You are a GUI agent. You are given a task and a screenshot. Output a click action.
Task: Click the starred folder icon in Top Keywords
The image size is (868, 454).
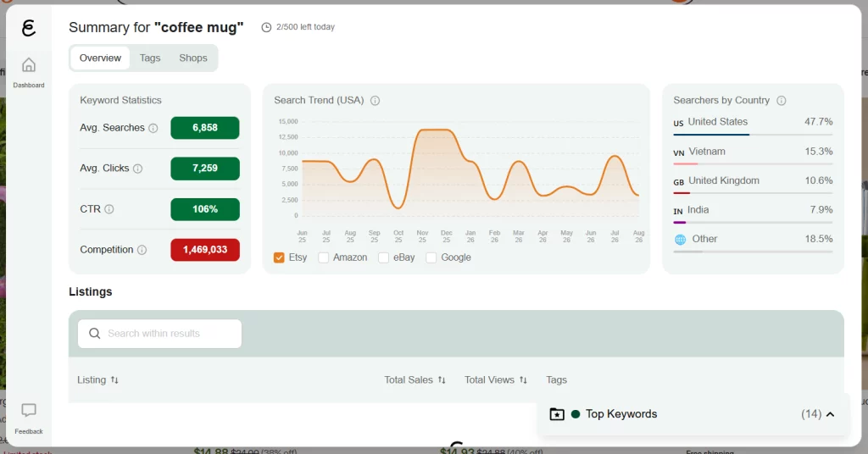coord(557,414)
